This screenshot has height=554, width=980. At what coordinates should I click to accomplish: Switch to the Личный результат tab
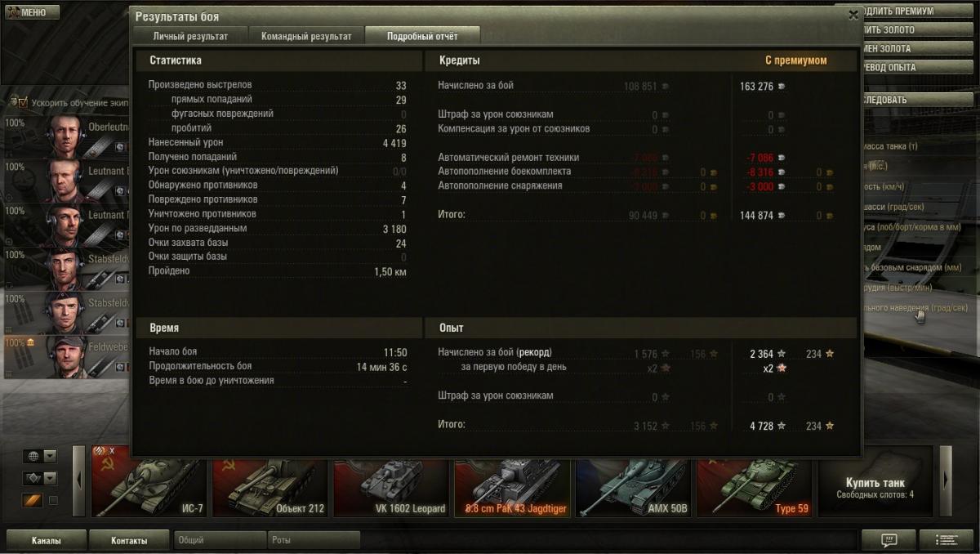(190, 36)
